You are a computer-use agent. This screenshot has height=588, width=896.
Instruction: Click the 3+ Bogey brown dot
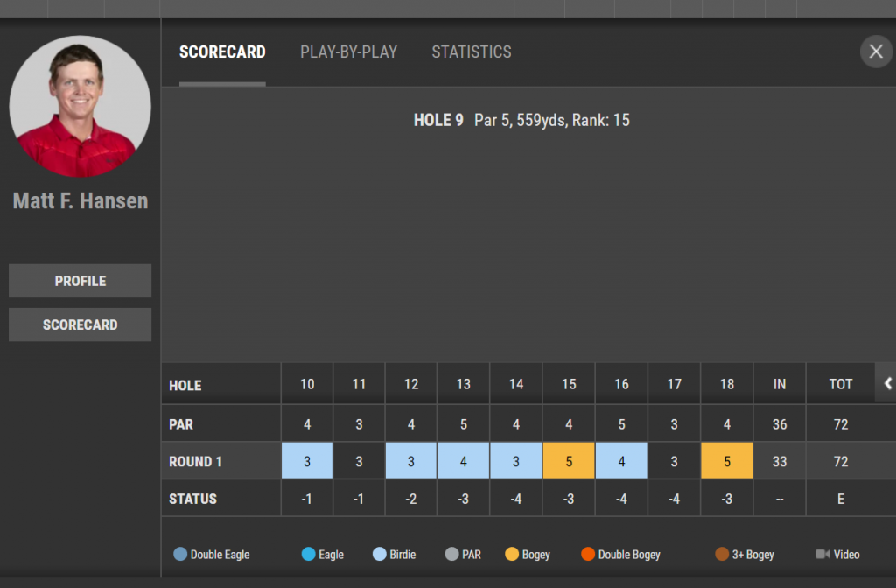click(x=722, y=554)
